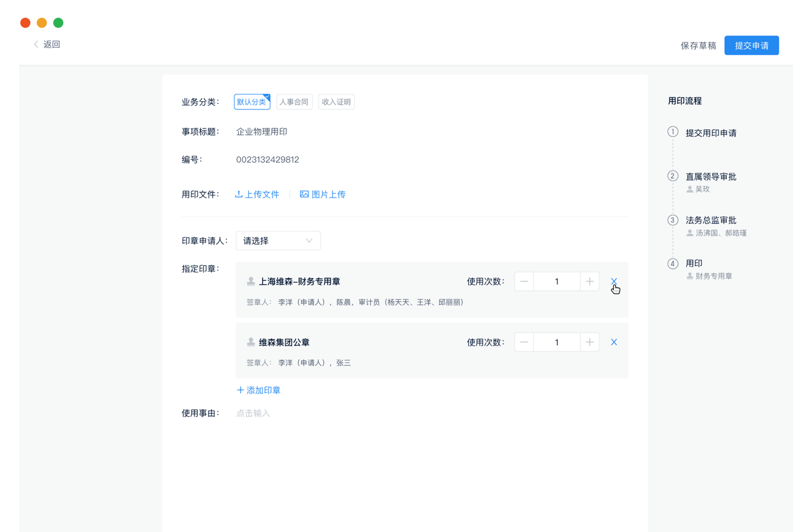Click 保存草稿 to save a draft
811x532 pixels.
tap(698, 45)
